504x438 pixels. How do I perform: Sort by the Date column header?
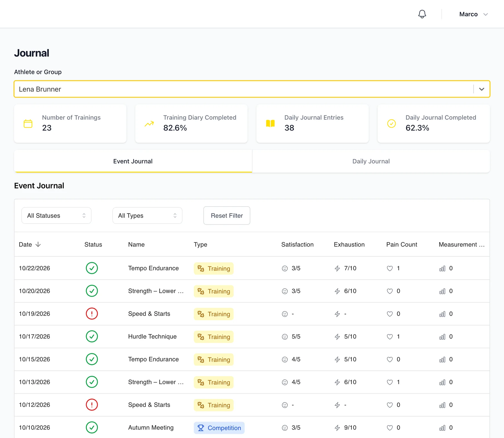(x=30, y=244)
